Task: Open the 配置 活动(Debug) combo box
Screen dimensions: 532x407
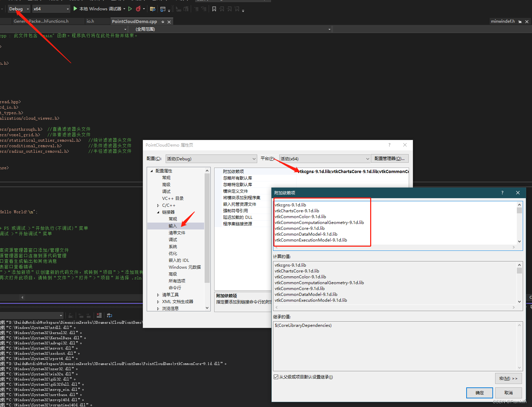Action: [211, 159]
